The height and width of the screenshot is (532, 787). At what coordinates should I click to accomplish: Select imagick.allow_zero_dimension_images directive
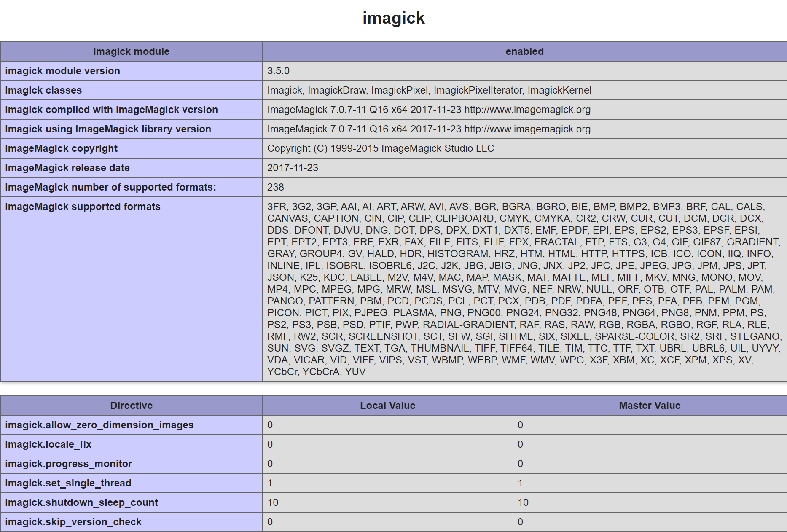click(99, 425)
